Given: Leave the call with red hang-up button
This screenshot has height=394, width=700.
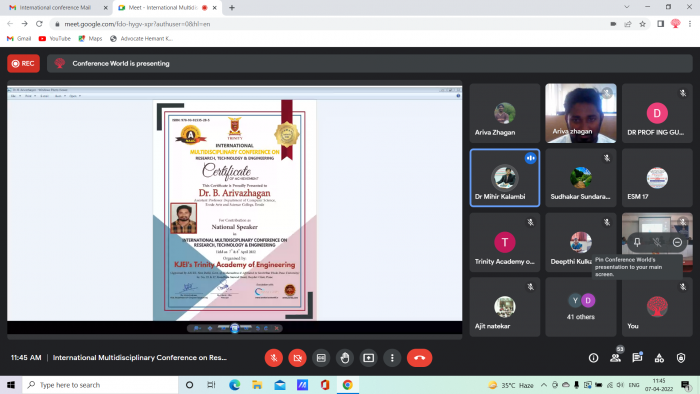Looking at the screenshot, I should pyautogui.click(x=419, y=358).
